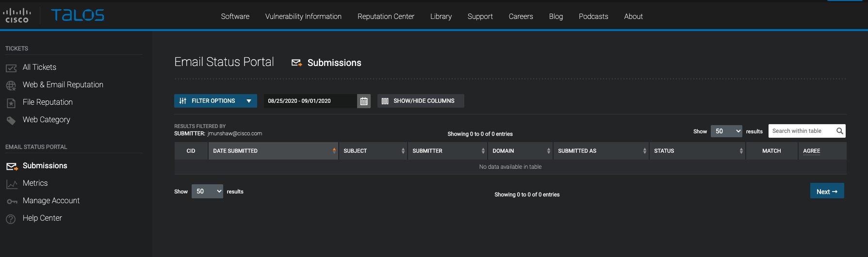Screen dimensions: 868x257
Task: Toggle Show/Hide Columns button
Action: coord(421,101)
